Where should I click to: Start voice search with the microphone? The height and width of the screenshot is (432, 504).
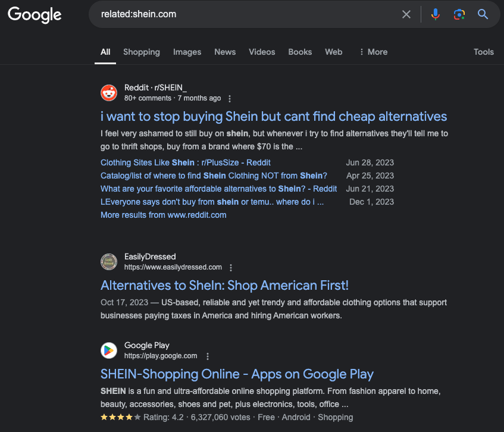(436, 14)
